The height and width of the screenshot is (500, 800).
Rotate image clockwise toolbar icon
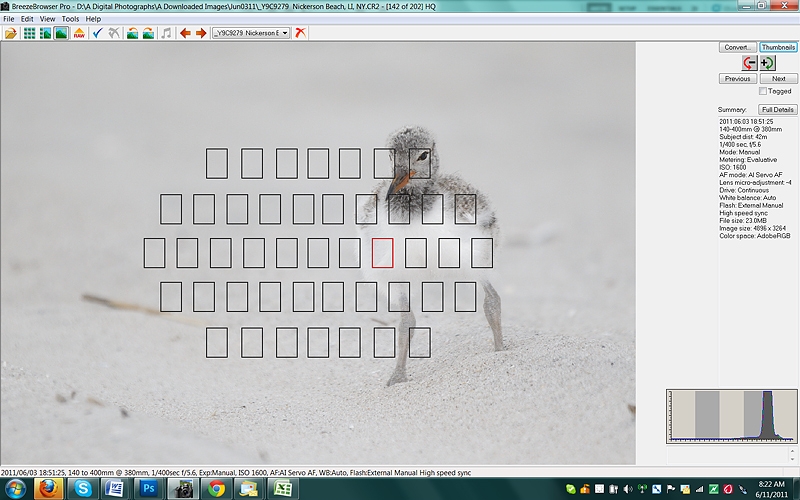(x=148, y=33)
